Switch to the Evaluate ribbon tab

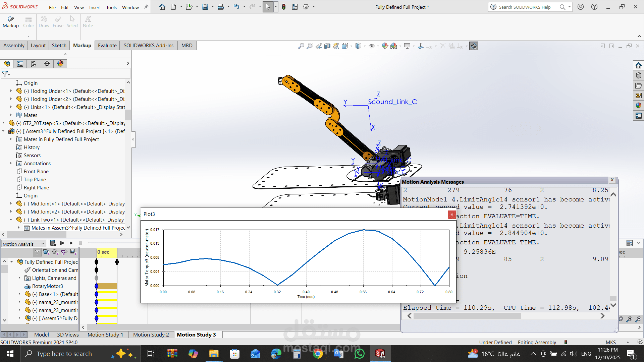click(x=107, y=46)
